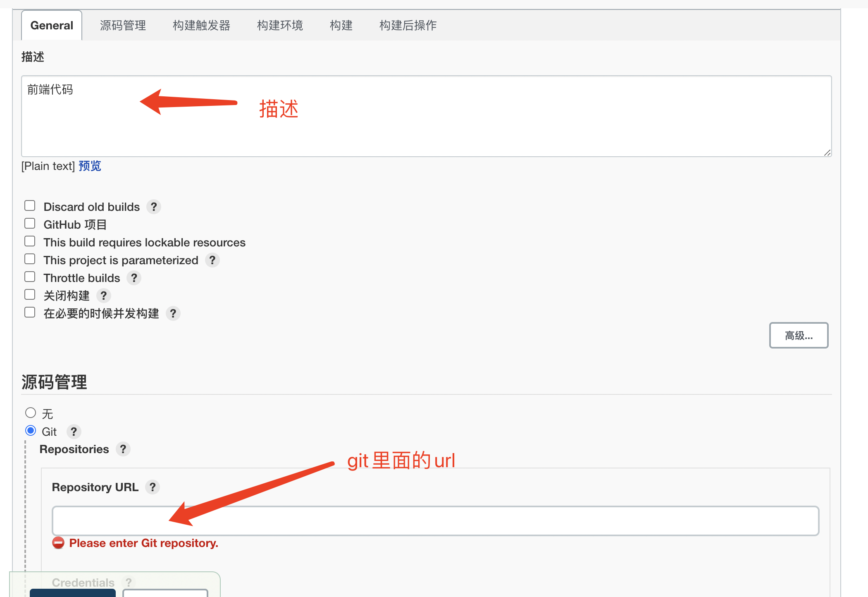Open Repositories help question mark
This screenshot has width=868, height=597.
click(123, 449)
